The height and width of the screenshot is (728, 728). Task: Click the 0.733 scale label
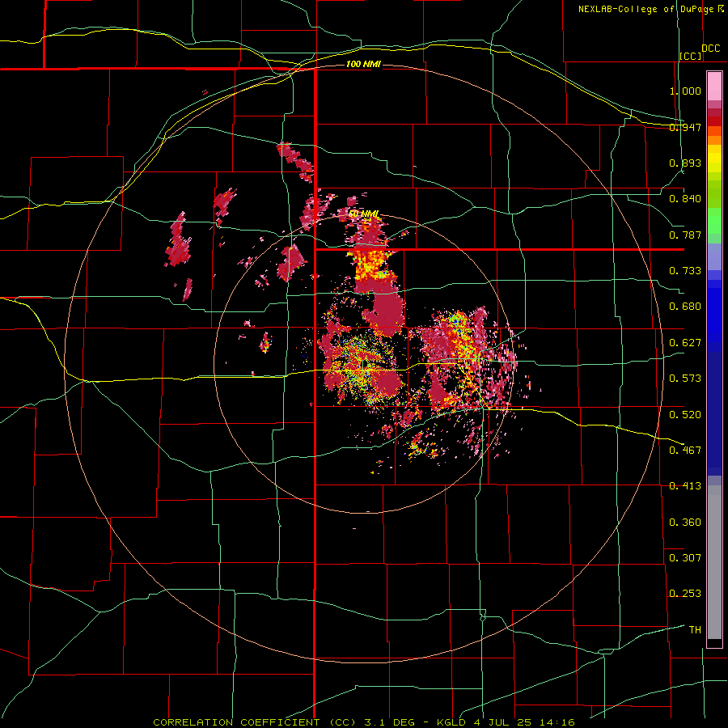tap(685, 271)
